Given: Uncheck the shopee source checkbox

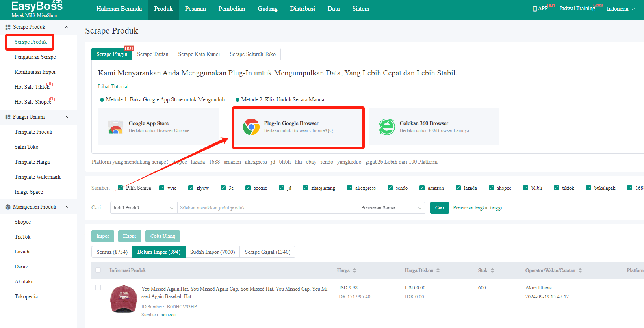Looking at the screenshot, I should tap(491, 188).
